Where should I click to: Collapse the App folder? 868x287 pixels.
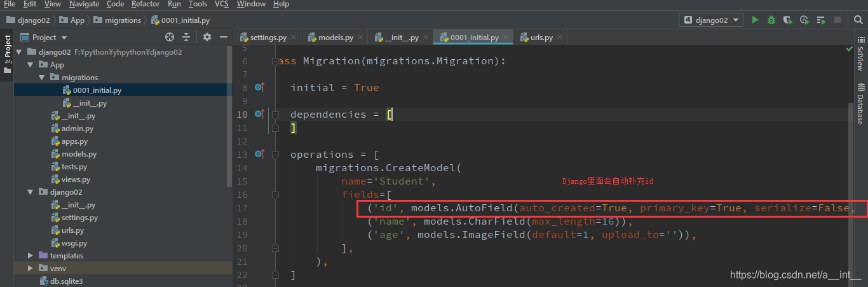[x=31, y=65]
